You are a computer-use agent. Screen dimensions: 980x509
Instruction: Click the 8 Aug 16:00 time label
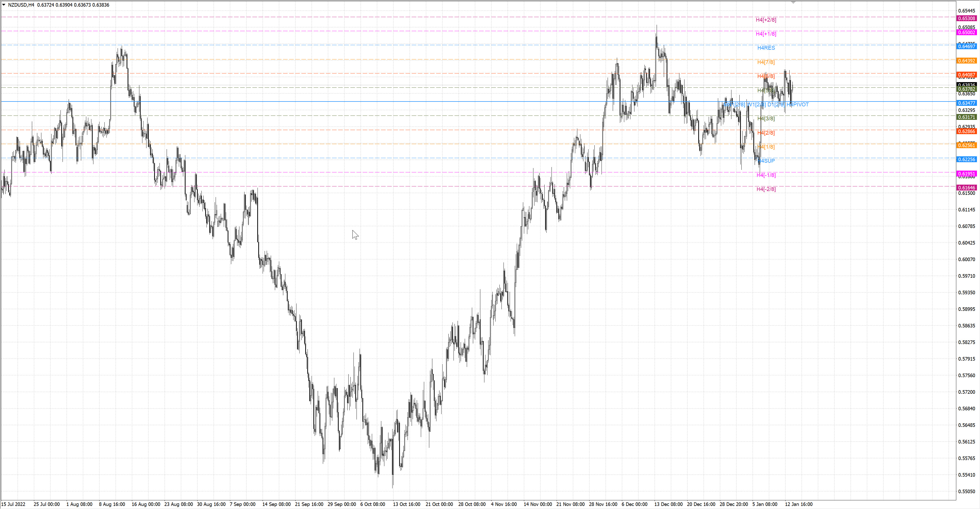(112, 504)
